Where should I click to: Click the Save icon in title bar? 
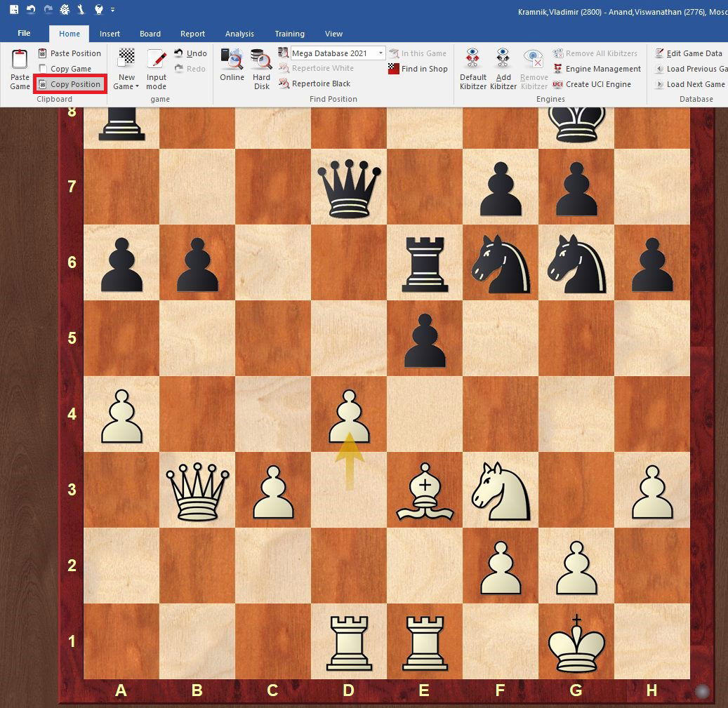point(13,10)
